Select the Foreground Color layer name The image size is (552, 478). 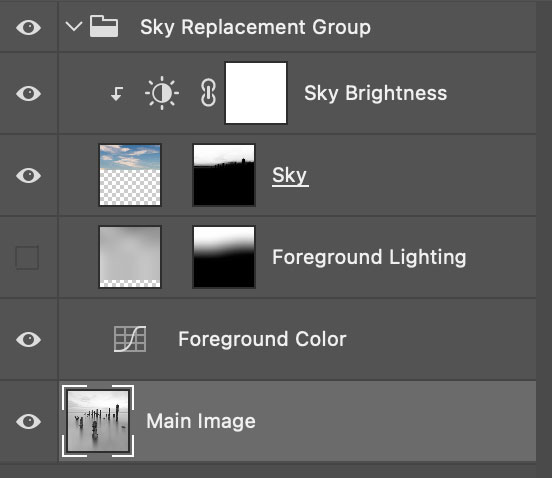(263, 339)
